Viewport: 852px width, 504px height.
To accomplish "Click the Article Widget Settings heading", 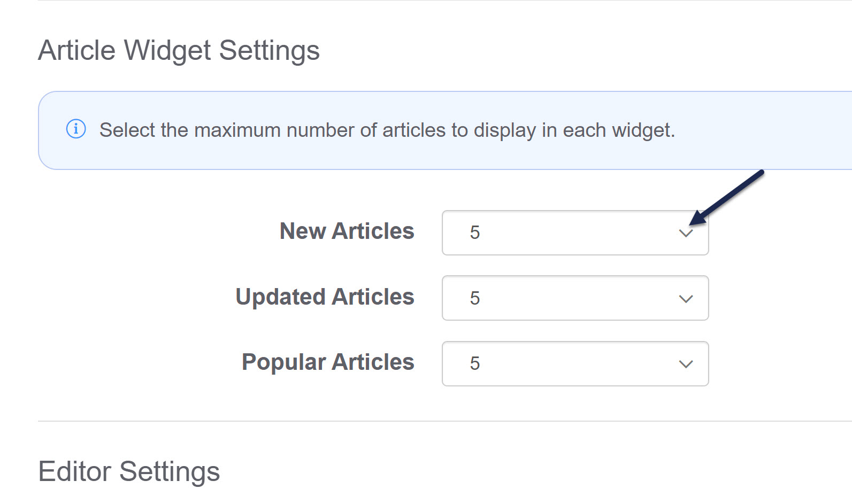I will point(179,51).
